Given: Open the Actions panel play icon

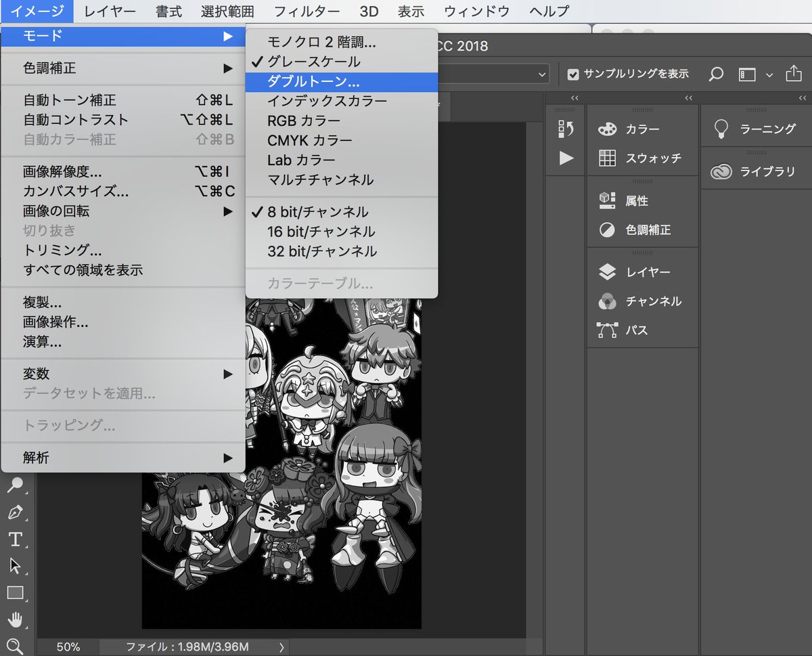Looking at the screenshot, I should coord(566,158).
